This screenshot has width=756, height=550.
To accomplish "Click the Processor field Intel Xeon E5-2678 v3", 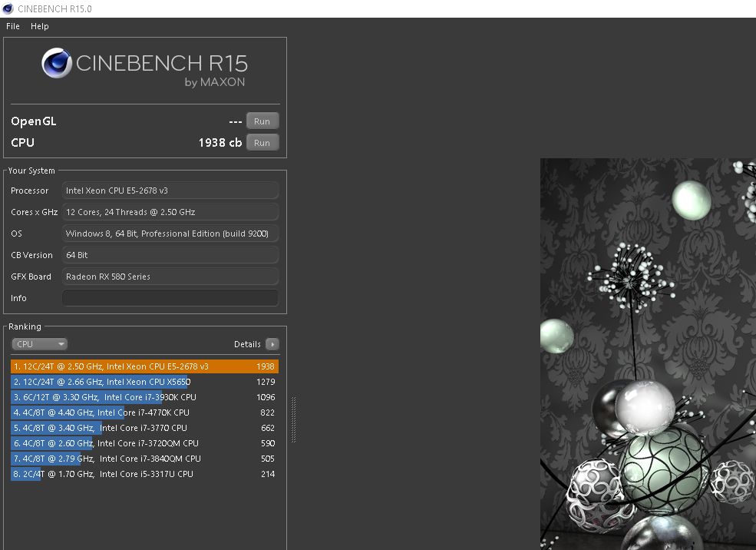I will (x=170, y=191).
